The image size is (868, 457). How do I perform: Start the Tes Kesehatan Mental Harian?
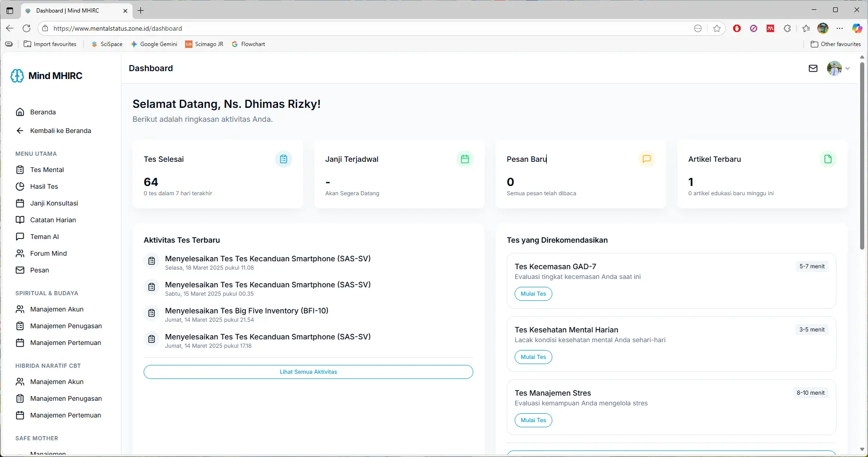[x=533, y=357]
